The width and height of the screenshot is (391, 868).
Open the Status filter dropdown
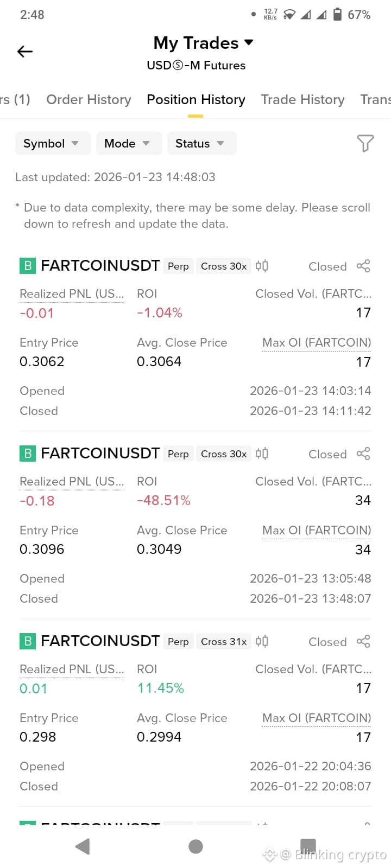(x=201, y=143)
